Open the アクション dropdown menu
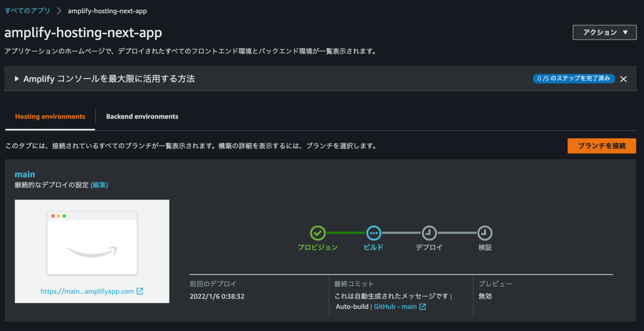644x331 pixels. click(x=605, y=32)
